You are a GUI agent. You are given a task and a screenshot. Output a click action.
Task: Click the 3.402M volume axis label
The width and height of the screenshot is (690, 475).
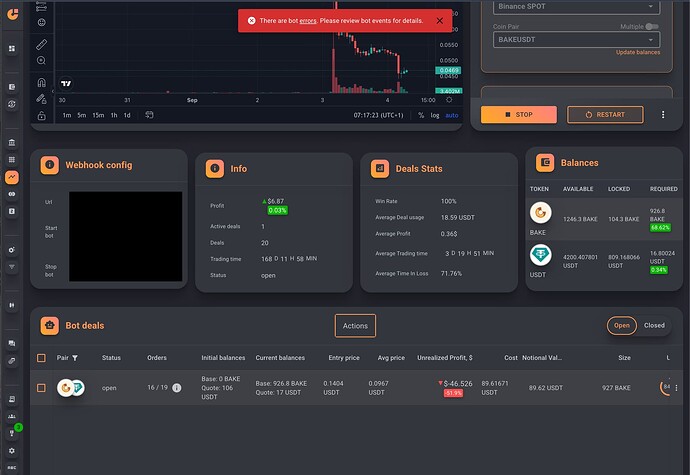[x=448, y=91]
